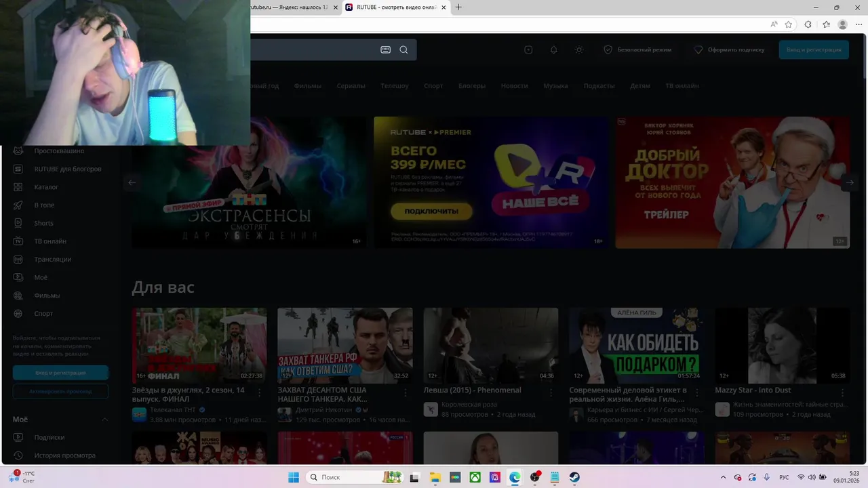Viewport: 868px width, 488px height.
Task: Open options menu for деловой этикет video
Action: tap(696, 392)
